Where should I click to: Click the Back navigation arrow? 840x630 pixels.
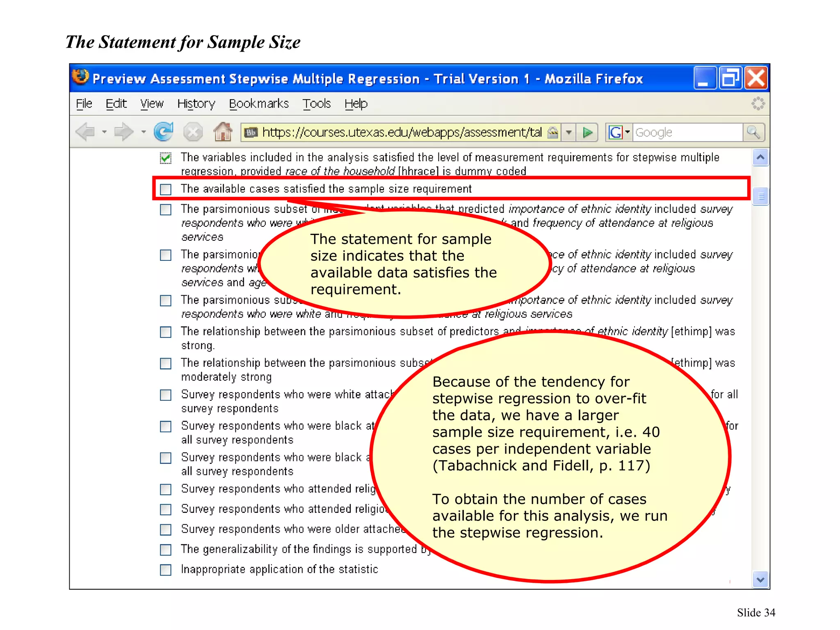pos(86,132)
